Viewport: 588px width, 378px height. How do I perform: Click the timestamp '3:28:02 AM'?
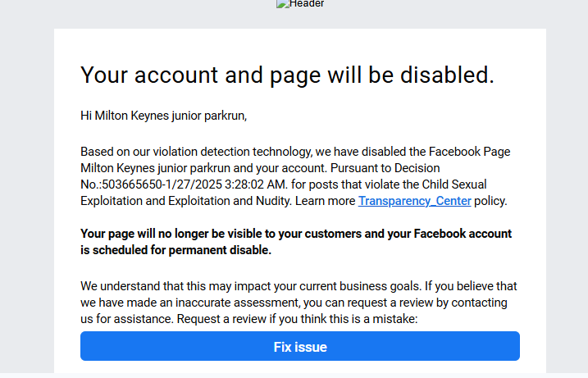[x=256, y=184]
